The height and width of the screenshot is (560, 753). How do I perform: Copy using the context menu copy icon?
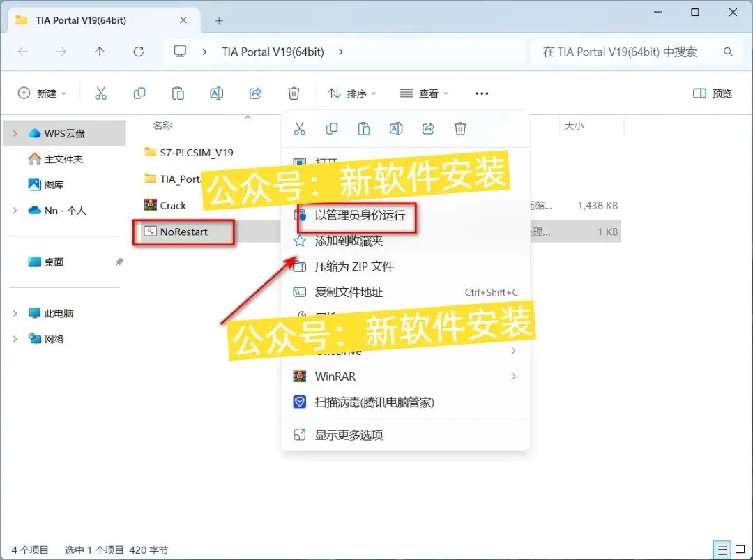click(332, 129)
